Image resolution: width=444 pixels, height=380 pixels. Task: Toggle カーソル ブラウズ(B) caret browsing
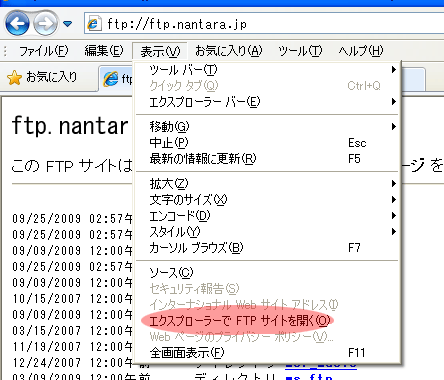coord(267,248)
